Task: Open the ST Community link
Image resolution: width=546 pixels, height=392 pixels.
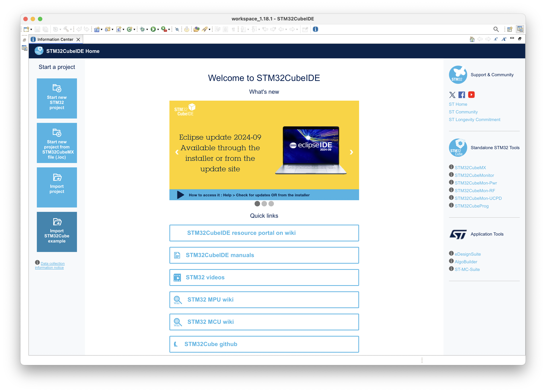Action: (463, 112)
